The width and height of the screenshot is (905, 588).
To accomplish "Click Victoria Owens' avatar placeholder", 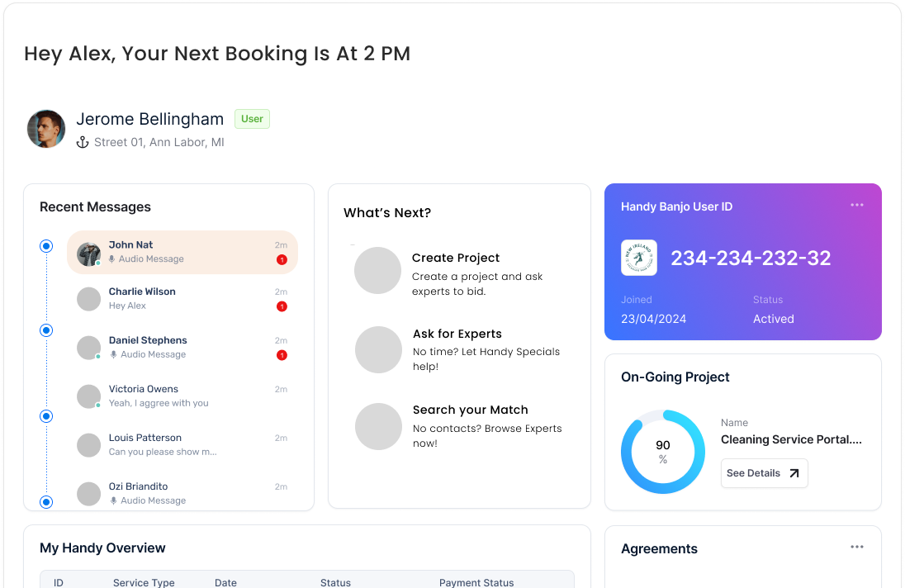I will pos(89,396).
